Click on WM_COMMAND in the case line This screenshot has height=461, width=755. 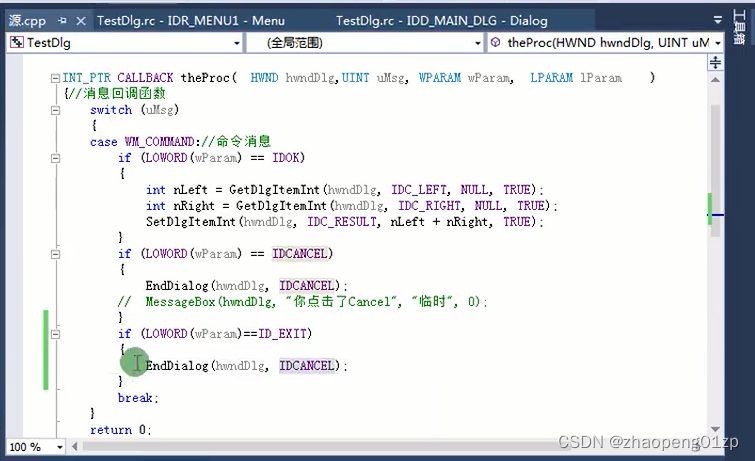point(159,142)
